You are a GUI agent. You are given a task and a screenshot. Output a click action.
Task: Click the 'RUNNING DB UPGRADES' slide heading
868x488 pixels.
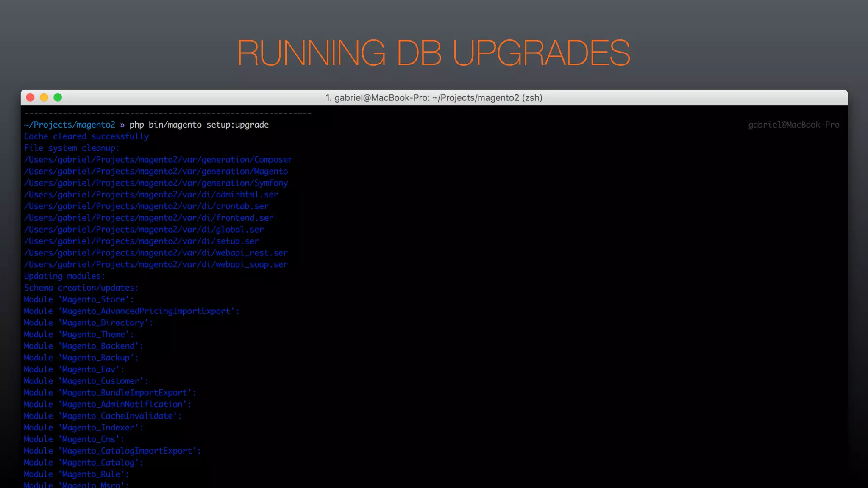pyautogui.click(x=434, y=53)
